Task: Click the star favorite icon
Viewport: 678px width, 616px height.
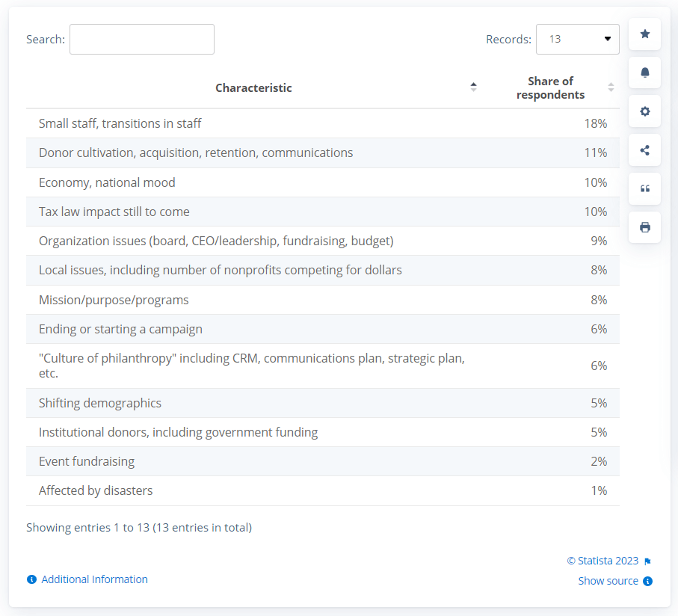Action: [x=644, y=34]
